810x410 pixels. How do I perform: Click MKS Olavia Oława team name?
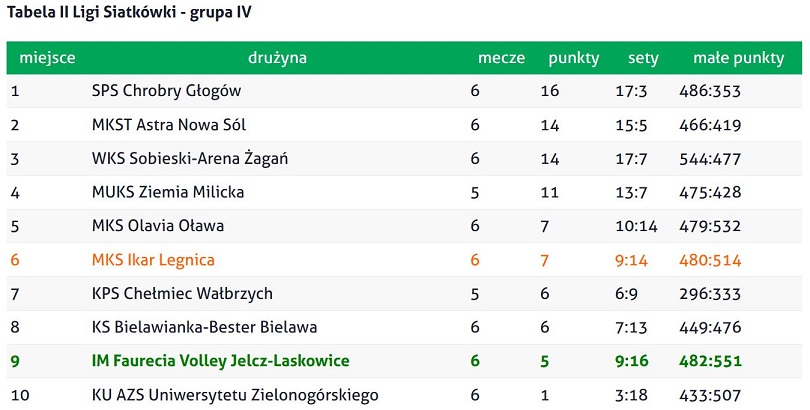pos(158,226)
